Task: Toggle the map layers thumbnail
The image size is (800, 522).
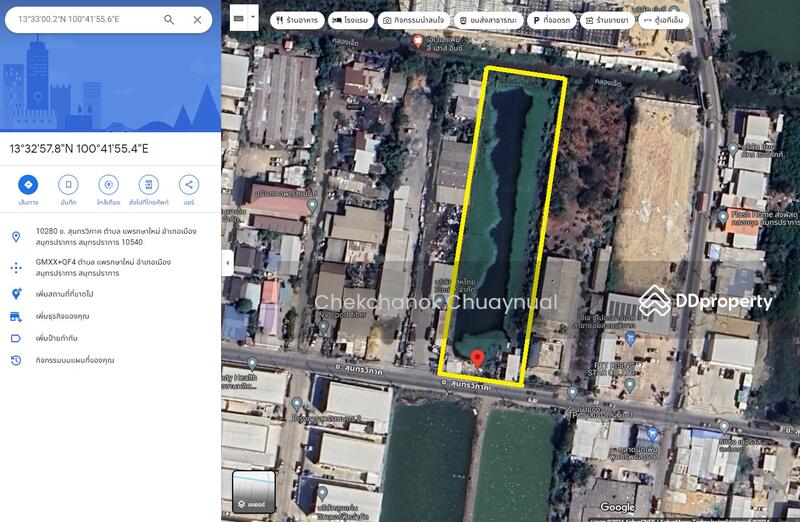Action: [253, 491]
